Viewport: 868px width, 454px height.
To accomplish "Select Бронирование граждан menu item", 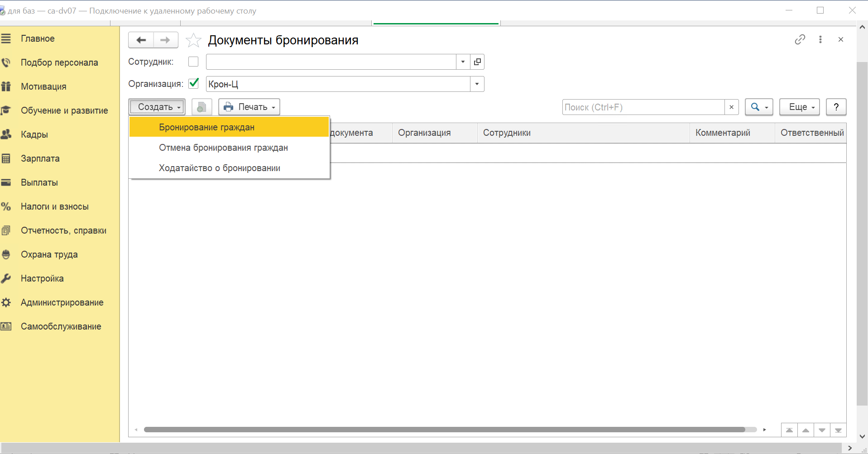I will click(x=206, y=127).
